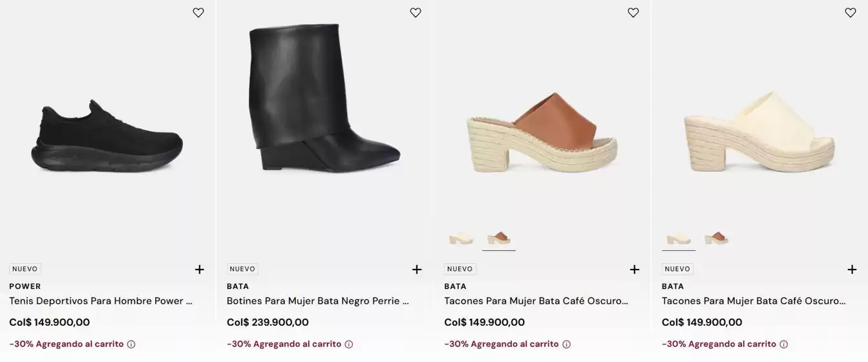Click the heart on the brown heel sandal
This screenshot has width=868, height=362.
coord(633,12)
